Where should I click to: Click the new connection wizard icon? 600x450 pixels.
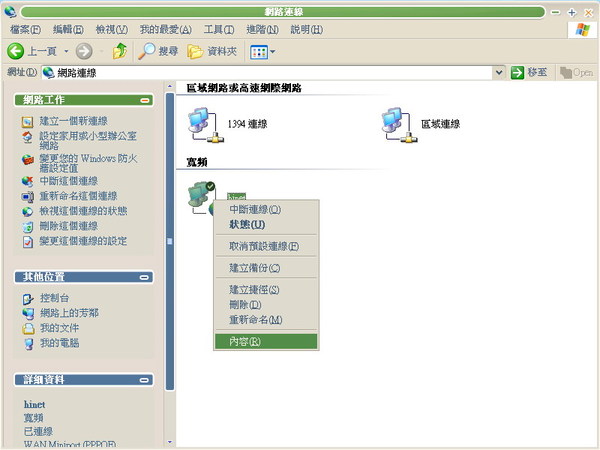[x=28, y=122]
